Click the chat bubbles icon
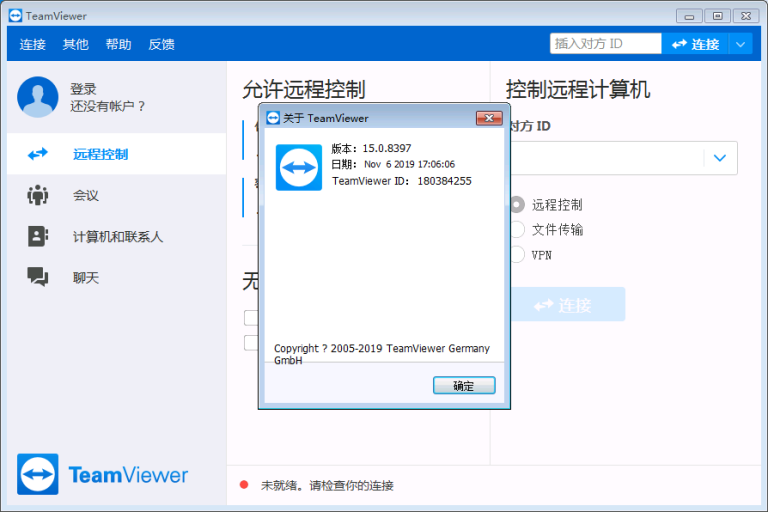Image resolution: width=768 pixels, height=512 pixels. click(38, 277)
